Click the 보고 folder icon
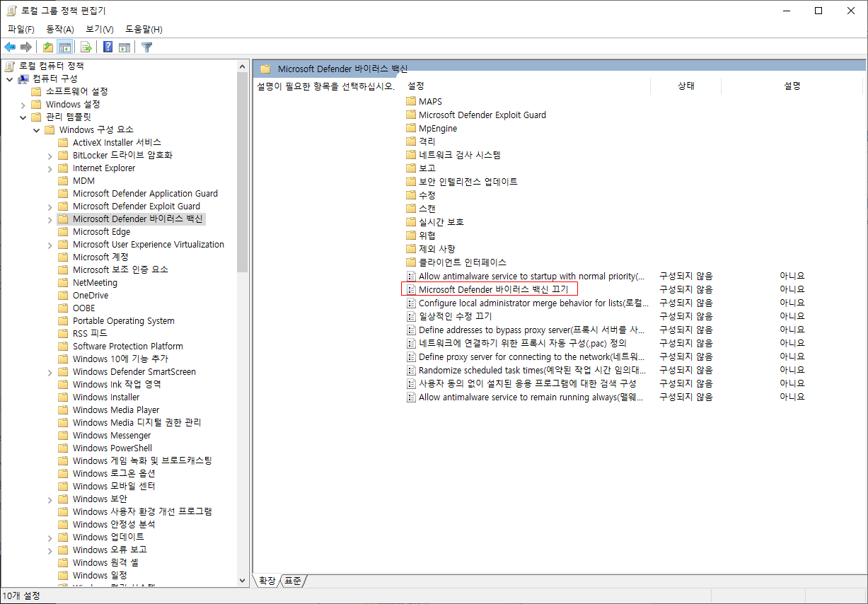Viewport: 868px width, 604px height. click(x=411, y=168)
